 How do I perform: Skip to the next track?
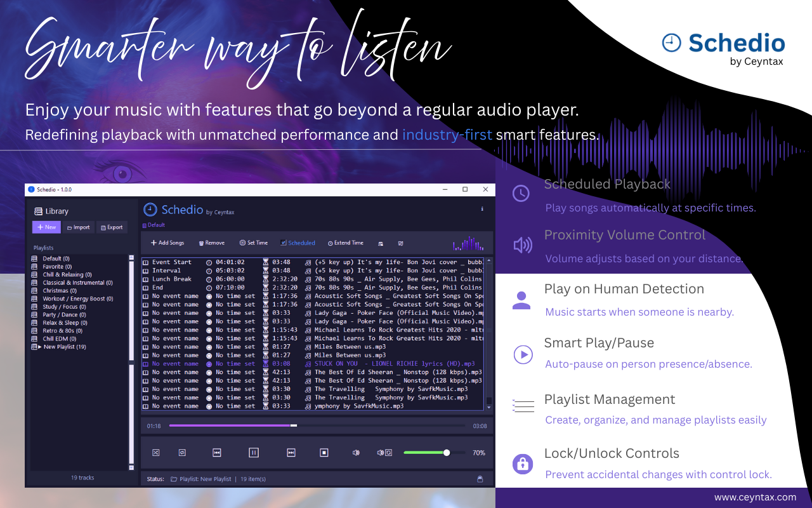click(x=291, y=453)
